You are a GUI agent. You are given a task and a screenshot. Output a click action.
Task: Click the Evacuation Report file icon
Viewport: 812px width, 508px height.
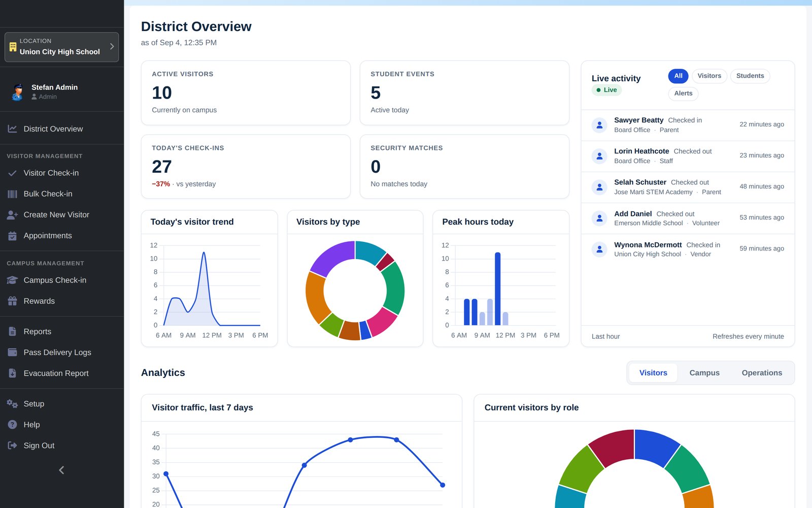(12, 373)
